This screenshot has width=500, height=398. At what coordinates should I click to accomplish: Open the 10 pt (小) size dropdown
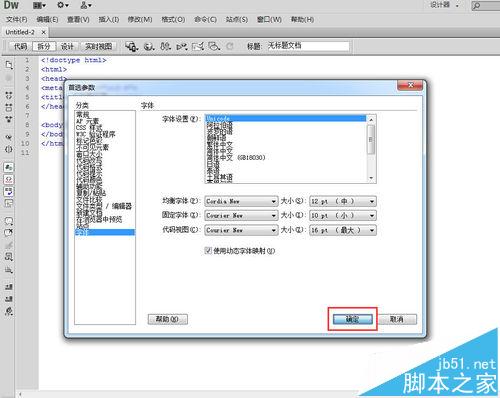[343, 215]
